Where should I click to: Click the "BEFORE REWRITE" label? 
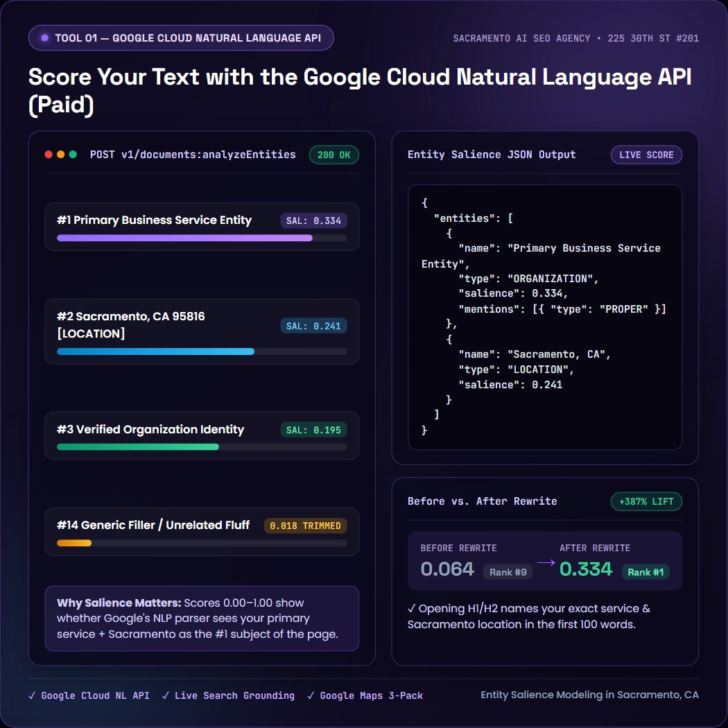click(459, 548)
